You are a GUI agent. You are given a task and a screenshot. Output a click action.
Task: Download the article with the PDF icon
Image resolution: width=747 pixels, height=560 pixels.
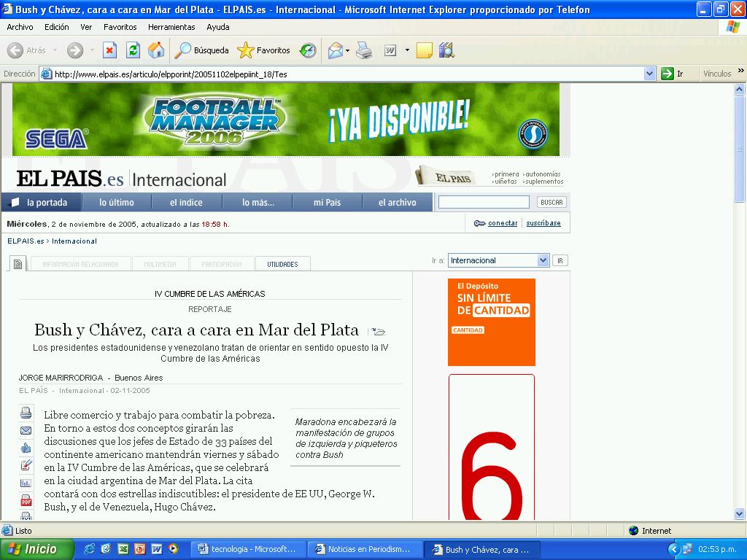(x=26, y=500)
